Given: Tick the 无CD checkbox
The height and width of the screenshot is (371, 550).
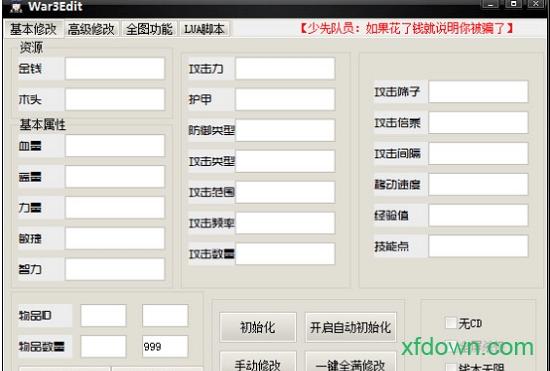Looking at the screenshot, I should 451,323.
